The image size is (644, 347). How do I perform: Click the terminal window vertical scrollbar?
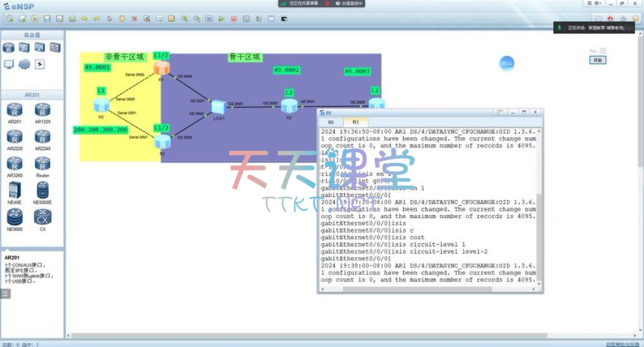click(x=539, y=205)
